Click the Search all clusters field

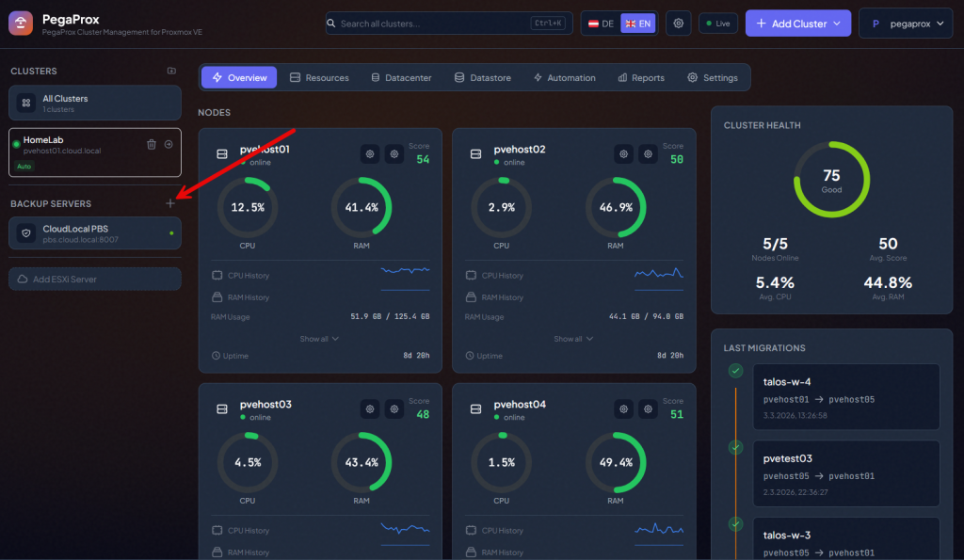point(433,24)
